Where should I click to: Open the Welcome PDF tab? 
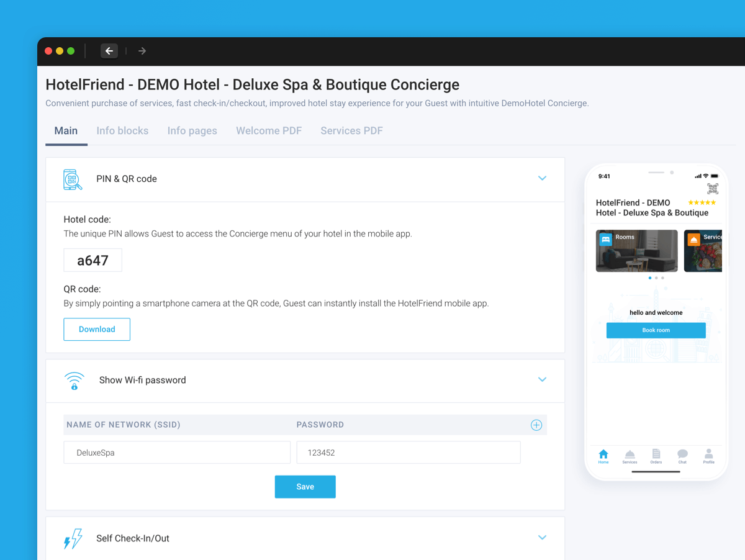[269, 131]
